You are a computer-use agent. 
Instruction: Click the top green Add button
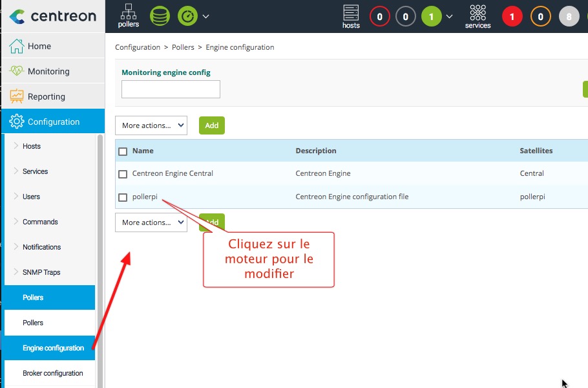click(211, 125)
